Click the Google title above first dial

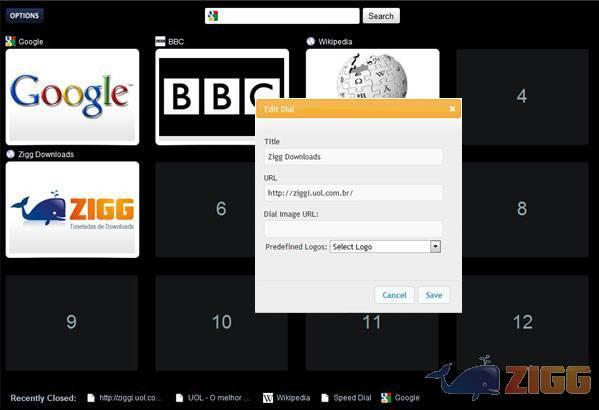31,42
